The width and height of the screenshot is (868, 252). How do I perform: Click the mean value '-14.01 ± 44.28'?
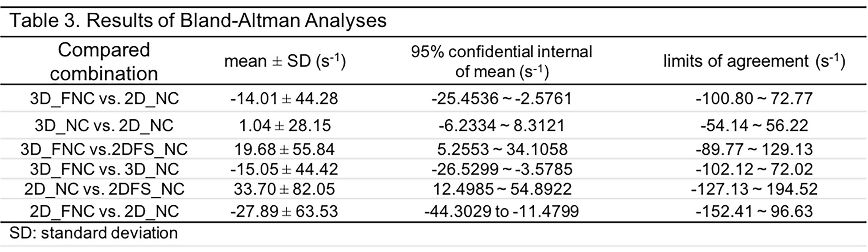click(x=284, y=99)
